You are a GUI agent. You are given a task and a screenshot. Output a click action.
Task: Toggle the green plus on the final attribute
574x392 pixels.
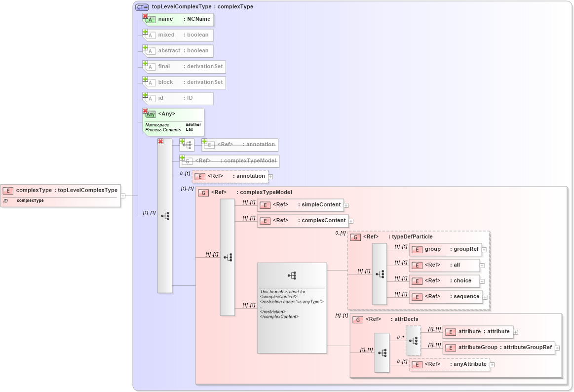145,63
